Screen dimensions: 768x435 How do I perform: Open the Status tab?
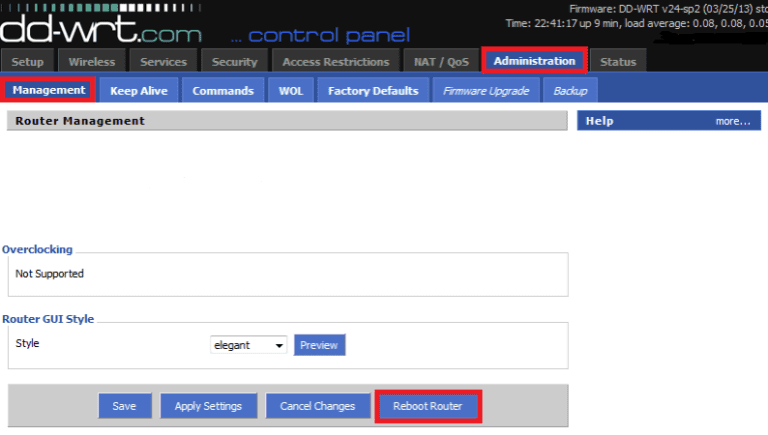coord(618,62)
